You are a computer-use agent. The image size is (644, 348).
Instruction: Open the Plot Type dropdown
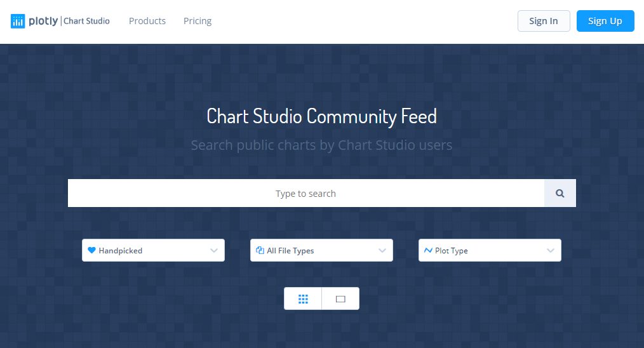point(490,250)
